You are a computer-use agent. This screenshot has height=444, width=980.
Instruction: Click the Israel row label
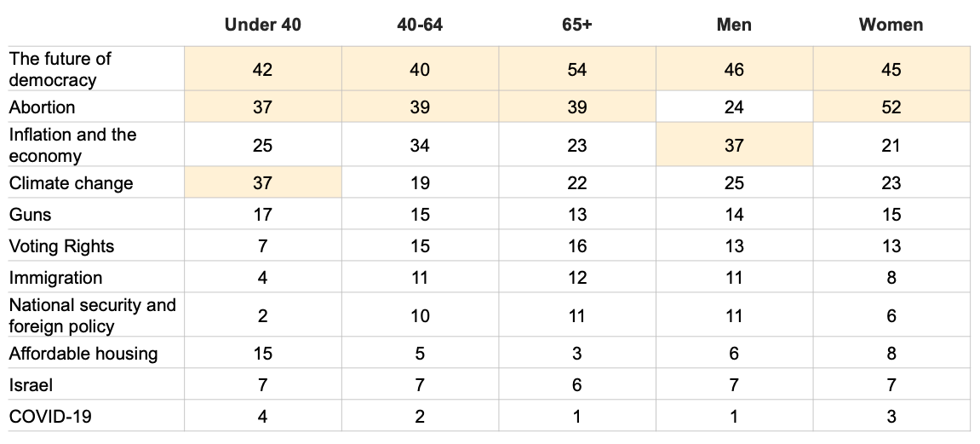click(x=31, y=385)
